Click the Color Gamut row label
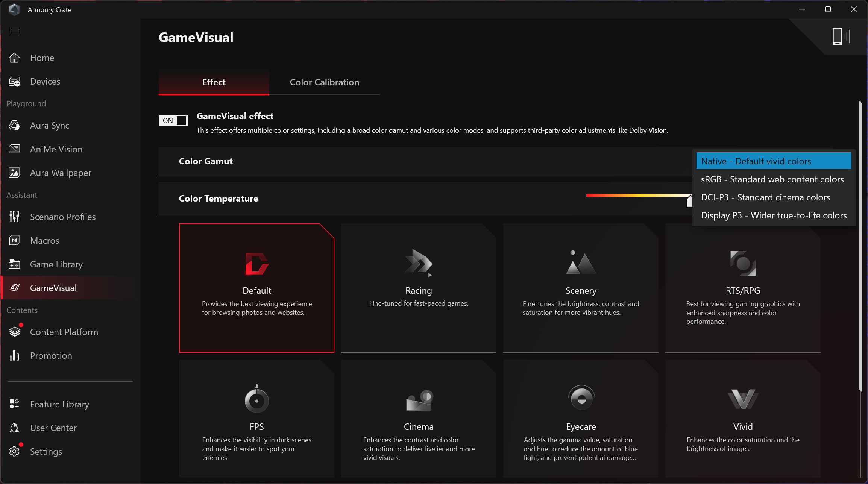The image size is (868, 484). [x=206, y=161]
